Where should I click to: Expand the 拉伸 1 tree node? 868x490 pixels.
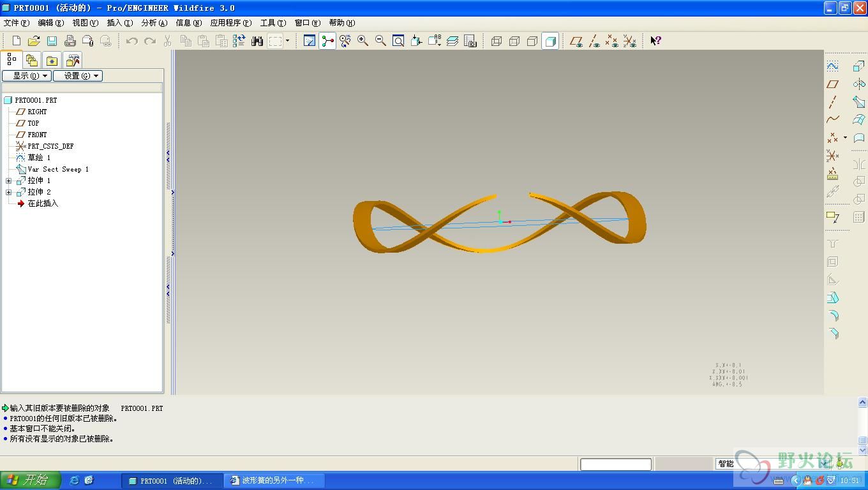[x=9, y=181]
